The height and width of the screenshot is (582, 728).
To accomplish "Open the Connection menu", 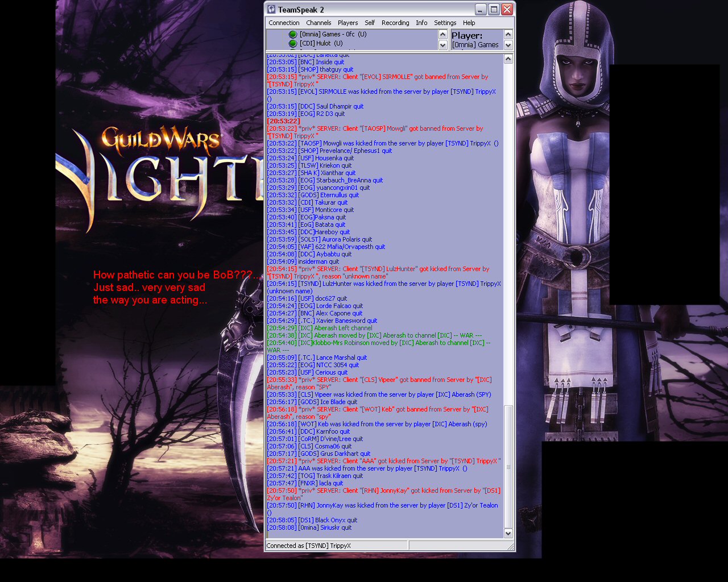I will (284, 23).
